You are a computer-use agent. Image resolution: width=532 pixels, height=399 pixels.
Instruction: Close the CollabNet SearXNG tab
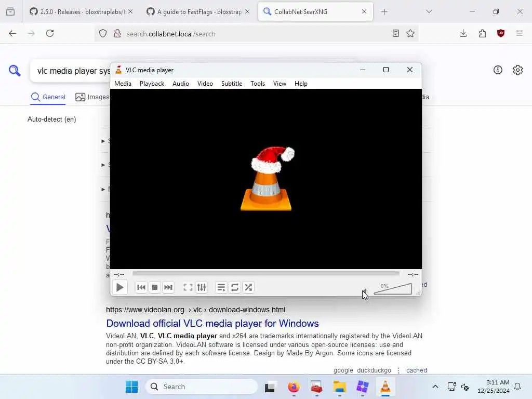(364, 11)
